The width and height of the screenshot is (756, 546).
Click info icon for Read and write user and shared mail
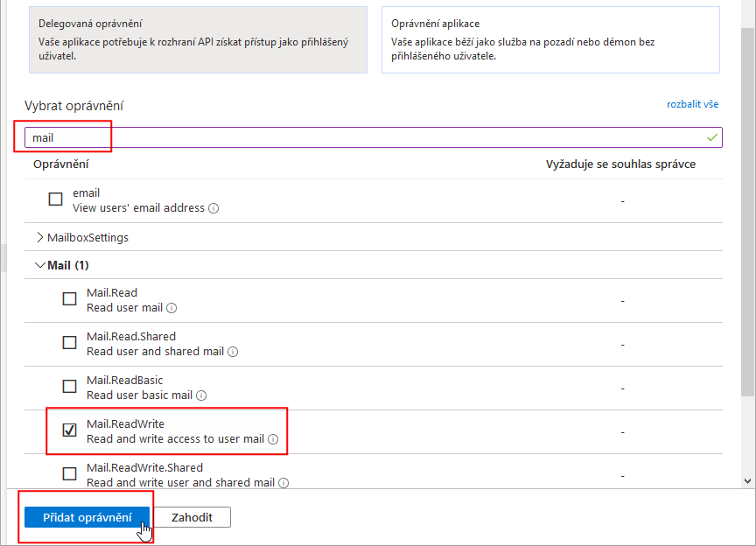coord(283,483)
